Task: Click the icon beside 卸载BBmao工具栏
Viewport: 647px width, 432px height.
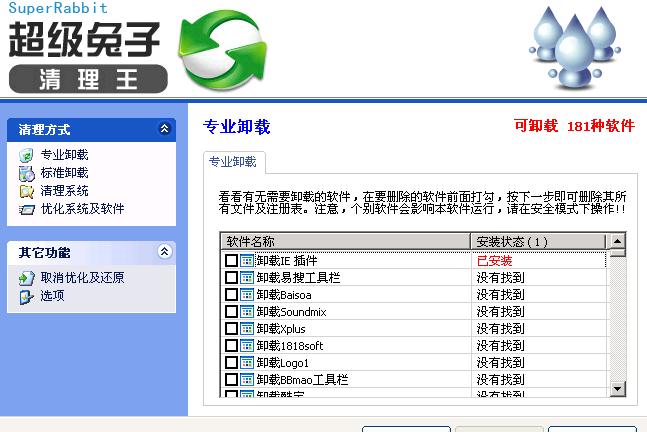Action: point(247,380)
